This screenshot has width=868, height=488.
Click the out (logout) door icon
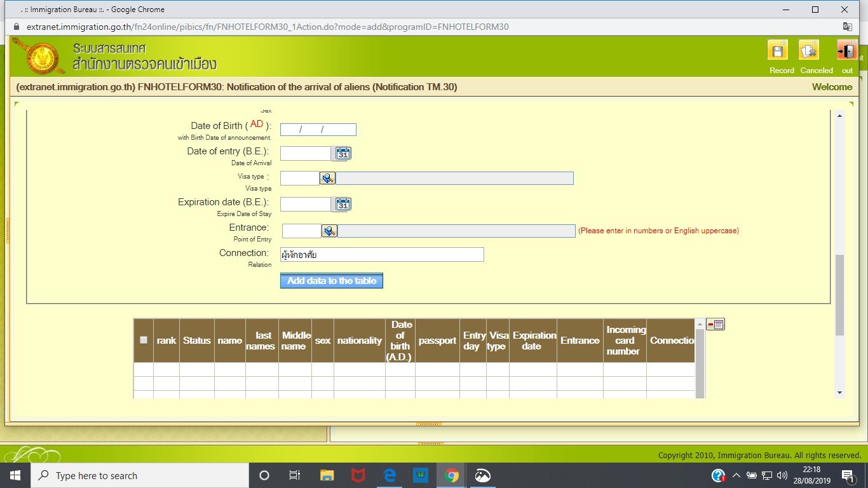[846, 51]
